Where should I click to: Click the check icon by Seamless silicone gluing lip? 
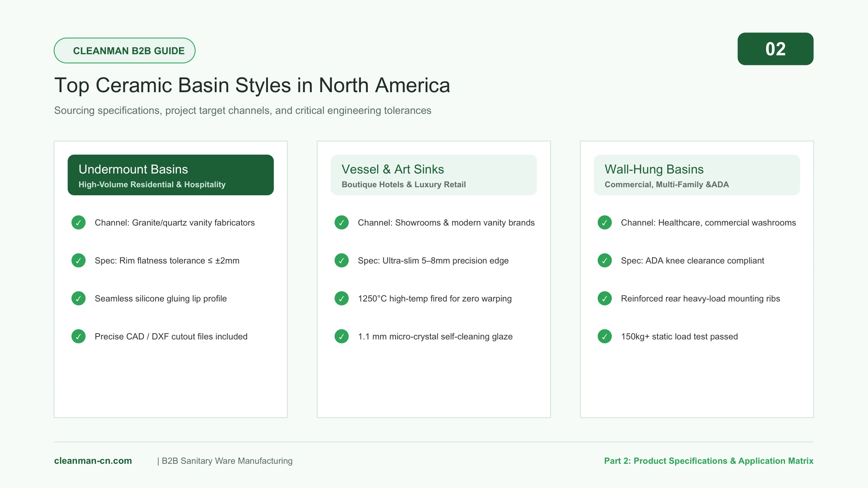click(78, 299)
